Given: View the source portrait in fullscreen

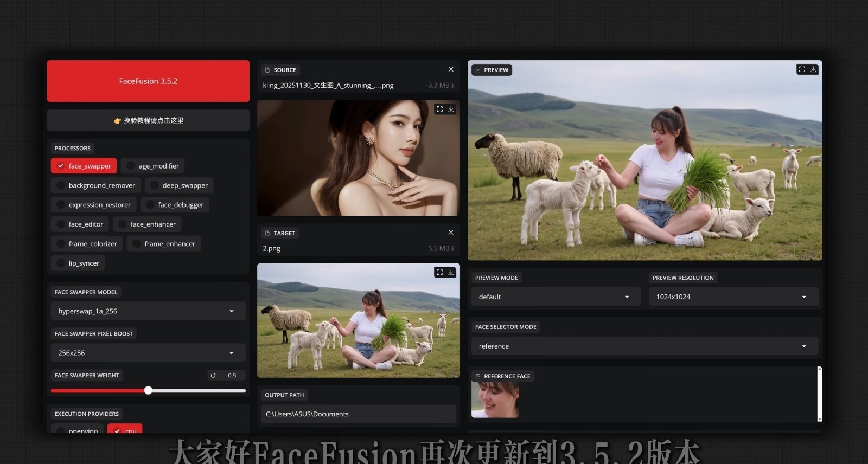Looking at the screenshot, I should pyautogui.click(x=439, y=109).
